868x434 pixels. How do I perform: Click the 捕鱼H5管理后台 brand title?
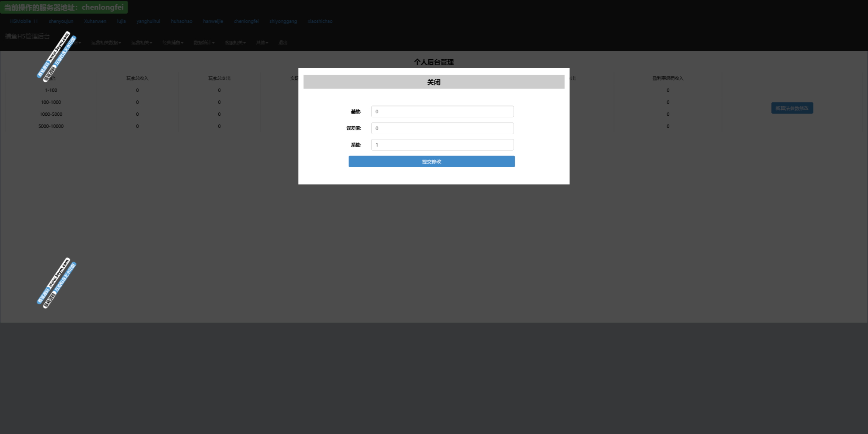pyautogui.click(x=27, y=36)
